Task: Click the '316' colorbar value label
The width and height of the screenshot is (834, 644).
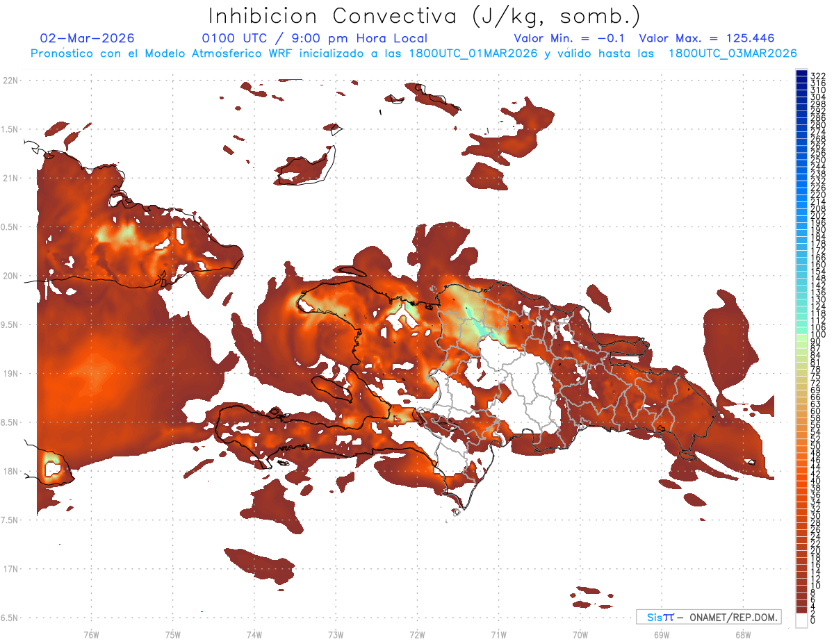Action: 817,83
